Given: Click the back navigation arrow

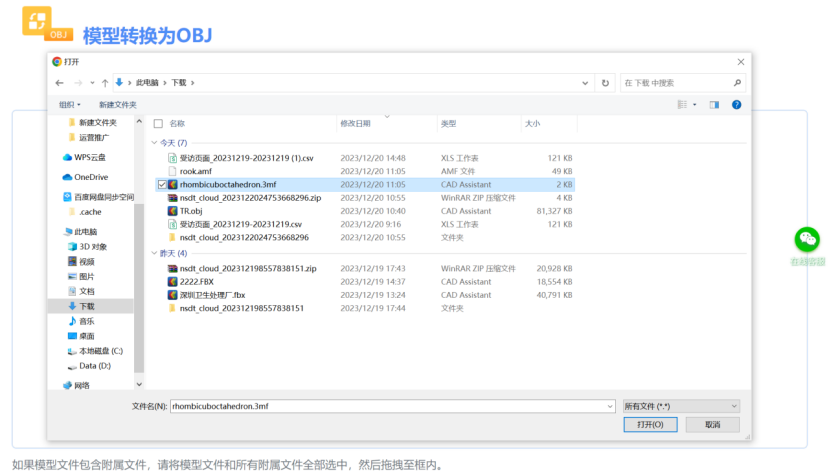Looking at the screenshot, I should point(59,83).
